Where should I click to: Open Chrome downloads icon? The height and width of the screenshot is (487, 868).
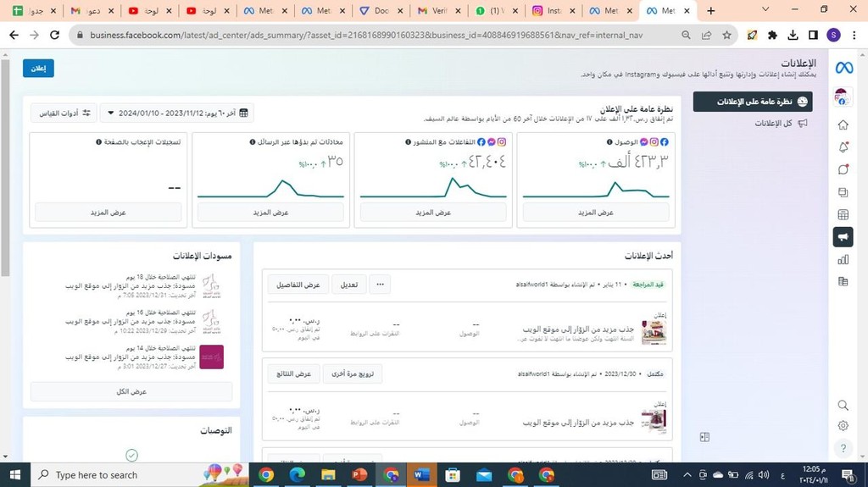point(793,35)
